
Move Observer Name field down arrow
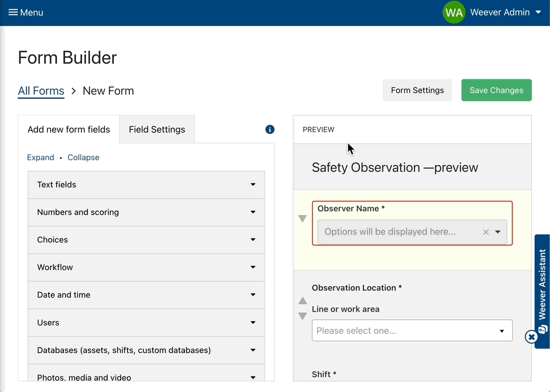tap(303, 219)
